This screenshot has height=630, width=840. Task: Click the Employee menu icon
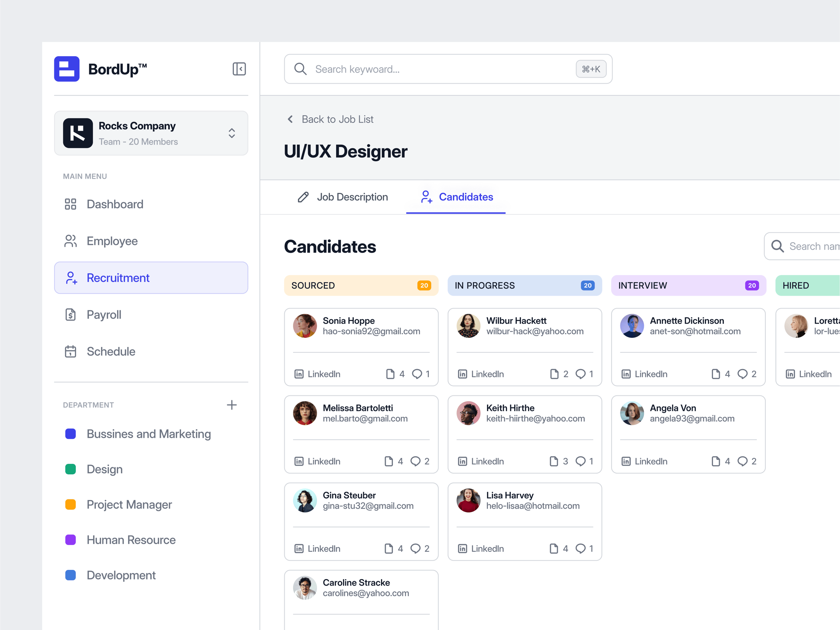tap(71, 241)
